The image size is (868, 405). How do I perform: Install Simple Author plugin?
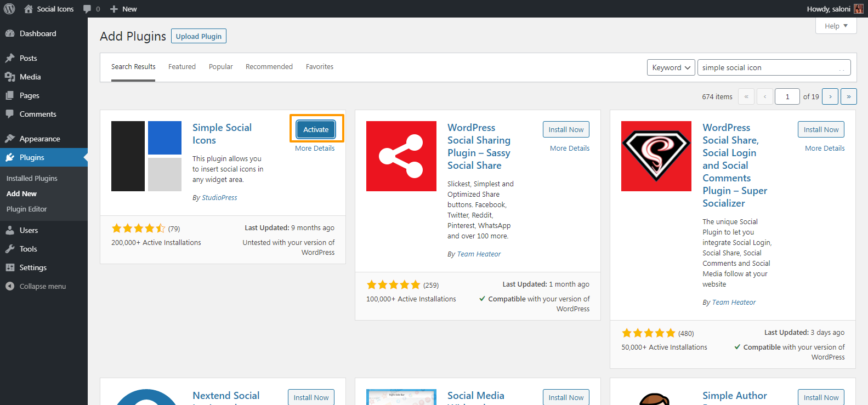[x=821, y=397]
